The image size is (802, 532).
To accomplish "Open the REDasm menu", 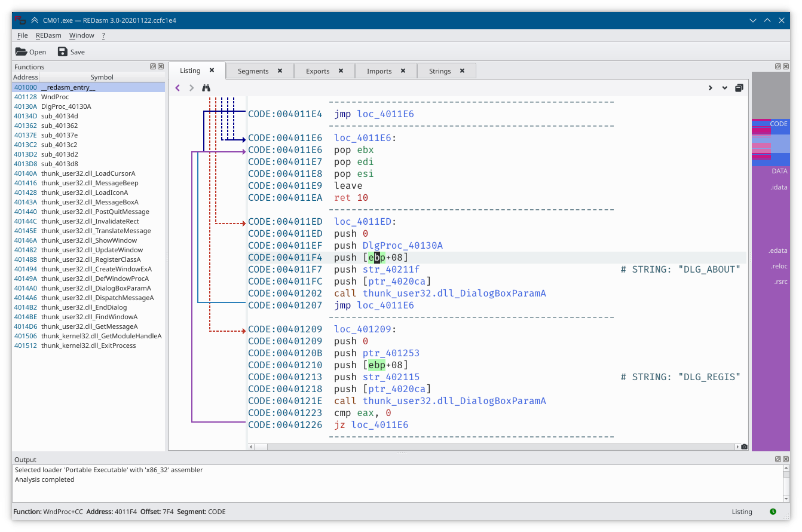I will click(x=48, y=35).
